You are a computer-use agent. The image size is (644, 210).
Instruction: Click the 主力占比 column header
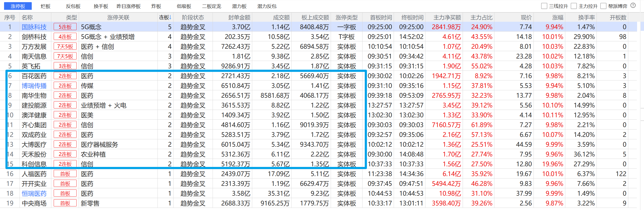coord(482,17)
